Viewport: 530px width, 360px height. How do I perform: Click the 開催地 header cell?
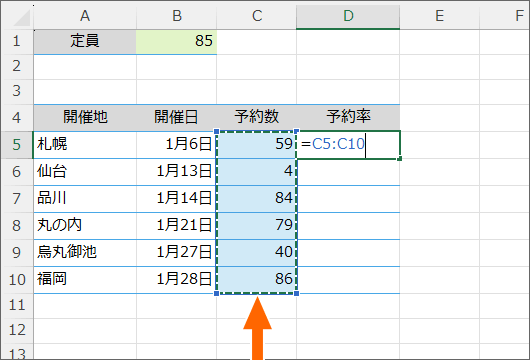tap(85, 118)
